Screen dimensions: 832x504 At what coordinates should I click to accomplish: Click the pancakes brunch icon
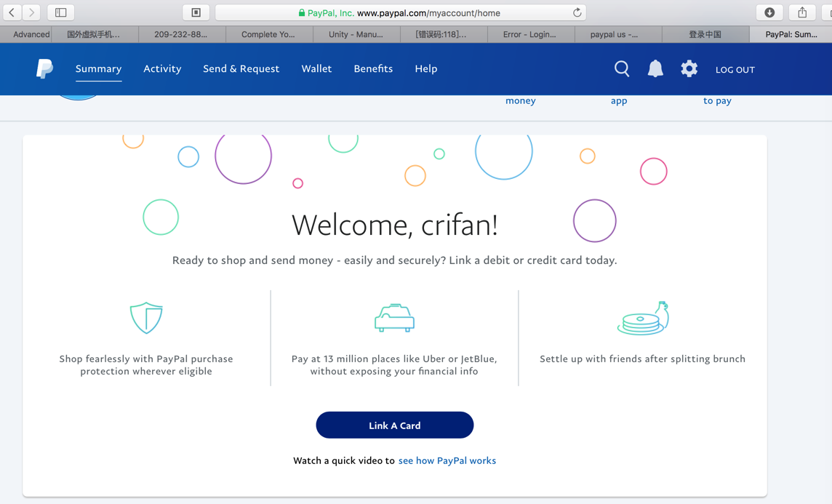pyautogui.click(x=643, y=319)
